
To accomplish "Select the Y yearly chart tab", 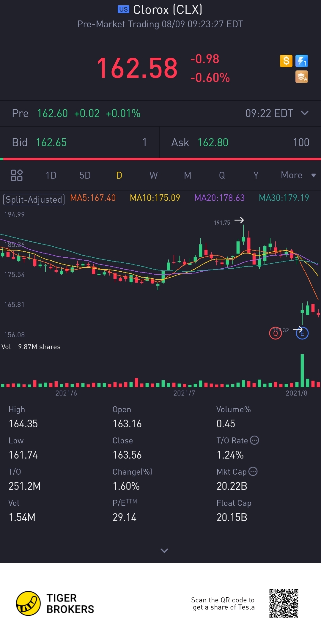I will [256, 175].
